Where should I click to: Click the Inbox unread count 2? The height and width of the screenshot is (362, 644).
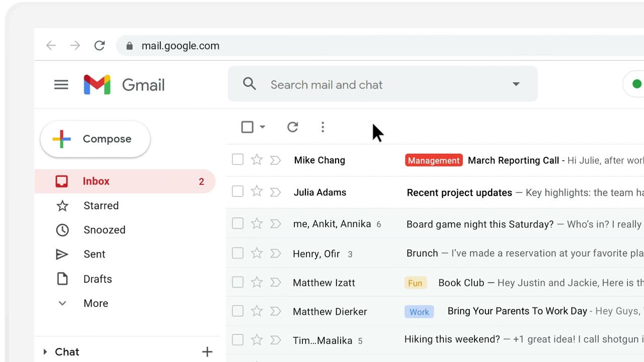pyautogui.click(x=201, y=182)
